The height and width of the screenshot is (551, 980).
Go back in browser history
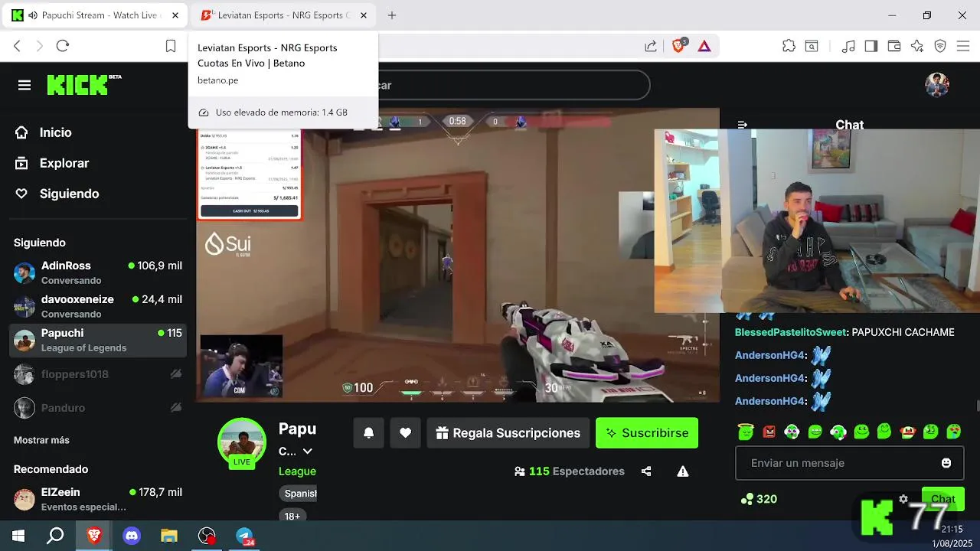point(17,47)
